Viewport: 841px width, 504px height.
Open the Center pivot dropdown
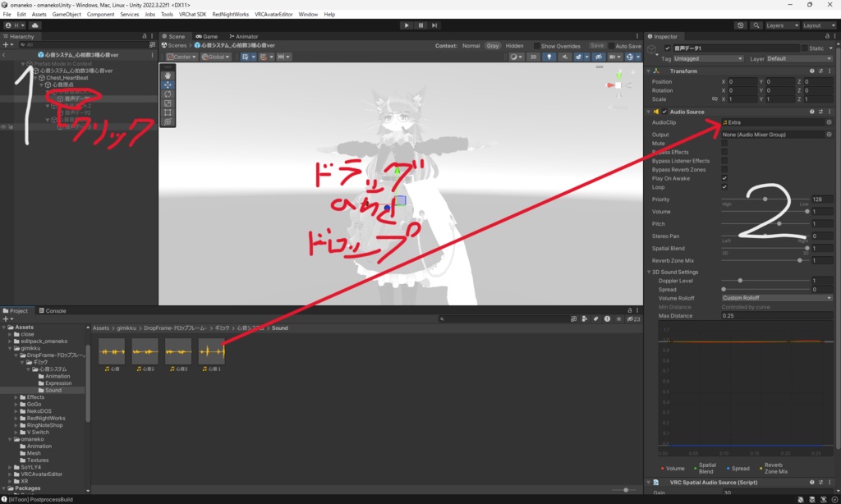182,57
